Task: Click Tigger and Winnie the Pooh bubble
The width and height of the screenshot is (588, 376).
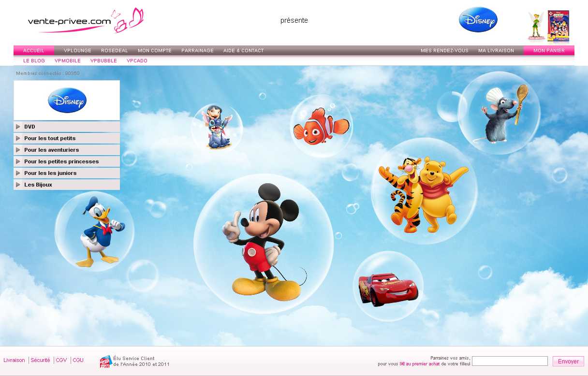Action: (x=424, y=191)
